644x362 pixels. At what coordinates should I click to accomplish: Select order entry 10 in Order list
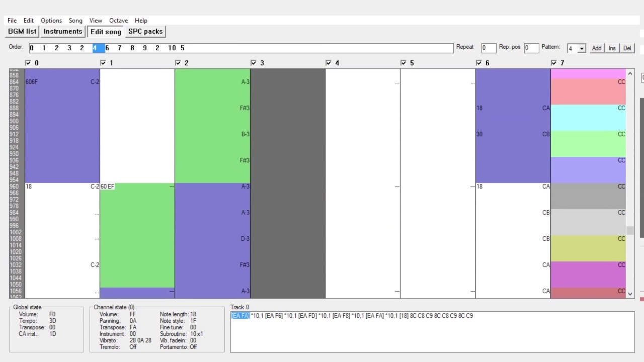pyautogui.click(x=172, y=48)
